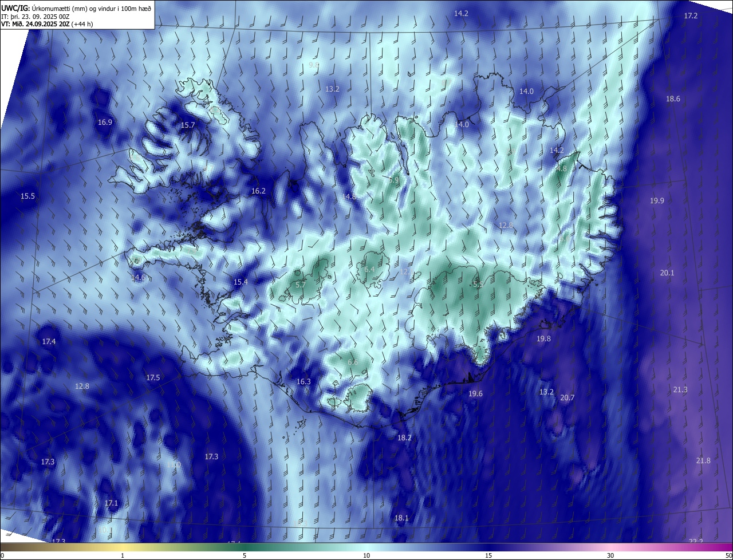Image resolution: width=733 pixels, height=560 pixels.
Task: Click the 5 tick on the color scale
Action: [245, 555]
